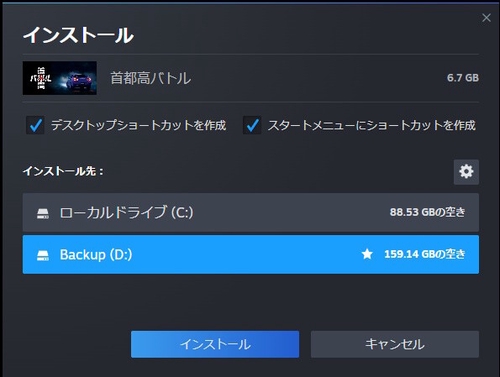Click the 88.53 GBの空き free space text
The width and height of the screenshot is (500, 377).
(x=427, y=212)
